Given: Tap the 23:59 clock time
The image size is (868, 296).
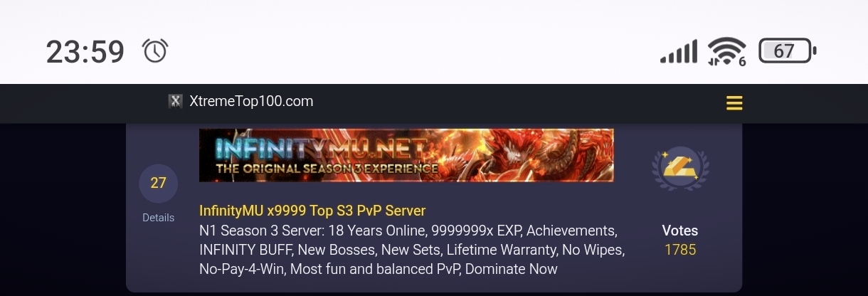Looking at the screenshot, I should pyautogui.click(x=85, y=52).
